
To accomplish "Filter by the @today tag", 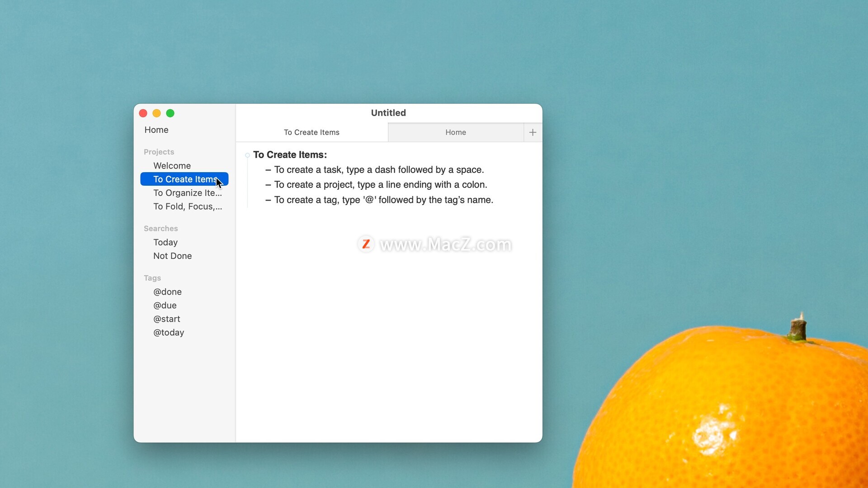I will [x=169, y=333].
